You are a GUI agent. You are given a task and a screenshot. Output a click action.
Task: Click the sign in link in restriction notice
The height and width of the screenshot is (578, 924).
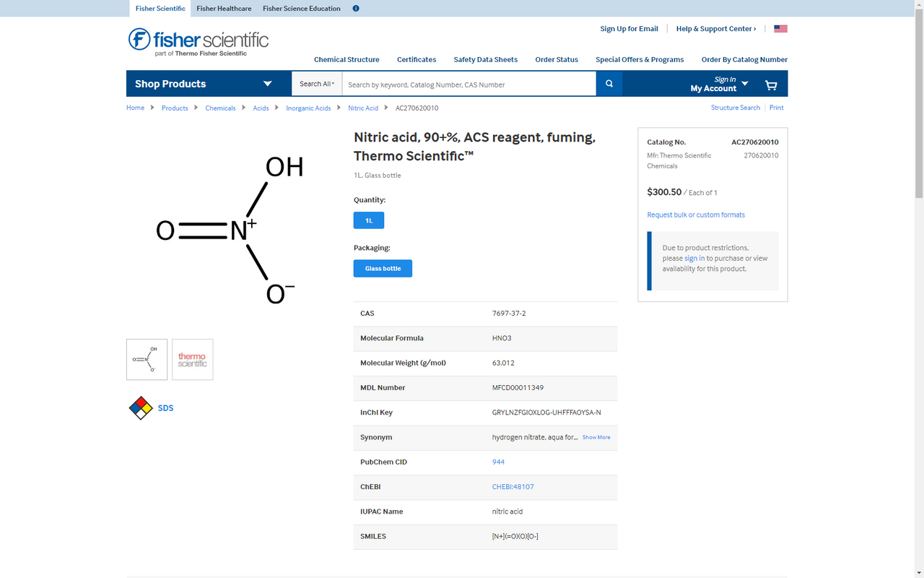(694, 258)
